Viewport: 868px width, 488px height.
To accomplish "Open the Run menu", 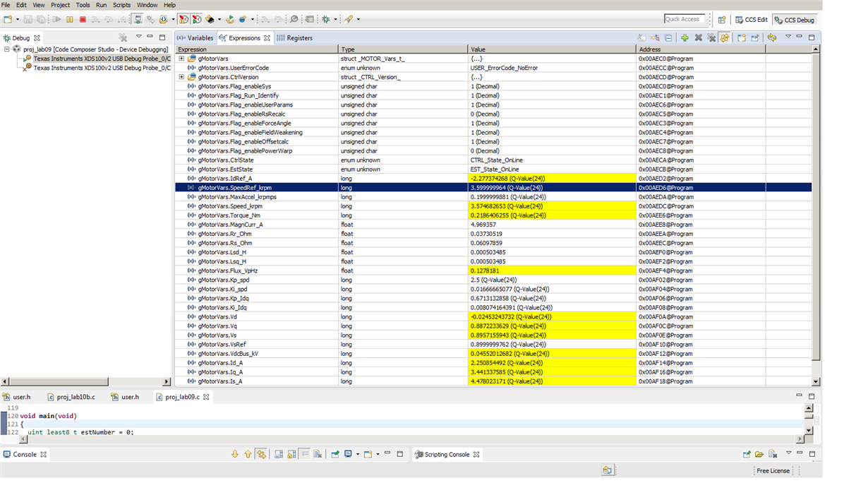I will (x=101, y=5).
